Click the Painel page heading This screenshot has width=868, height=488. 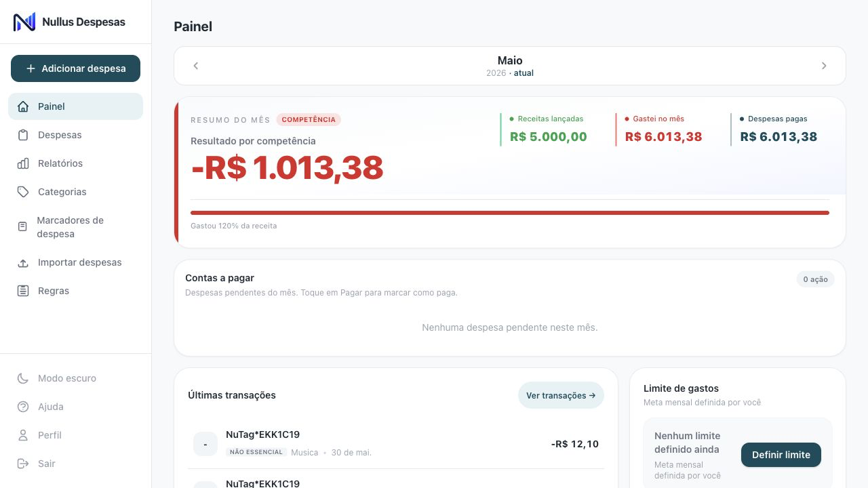coord(193,26)
